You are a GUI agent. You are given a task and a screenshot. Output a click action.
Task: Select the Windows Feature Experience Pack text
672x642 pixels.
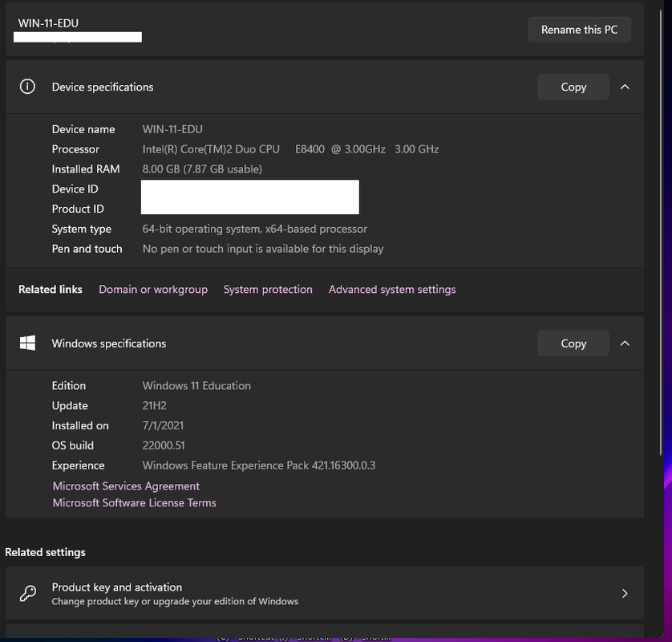(x=259, y=465)
